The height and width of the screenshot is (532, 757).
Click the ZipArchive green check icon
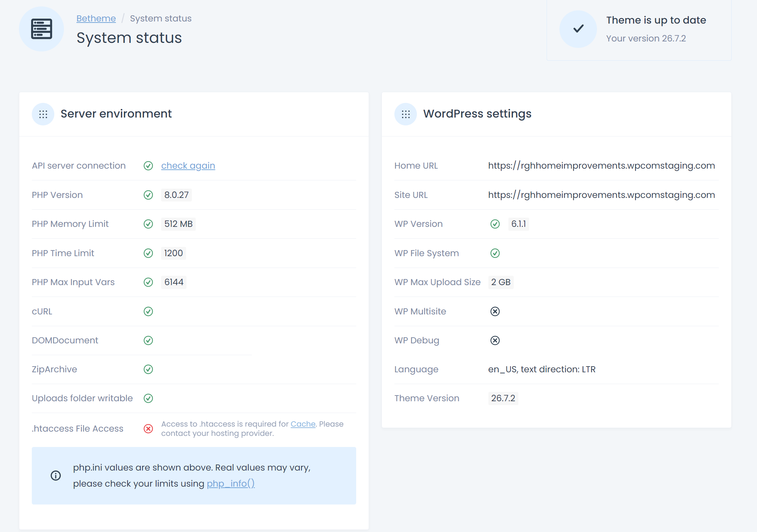148,369
